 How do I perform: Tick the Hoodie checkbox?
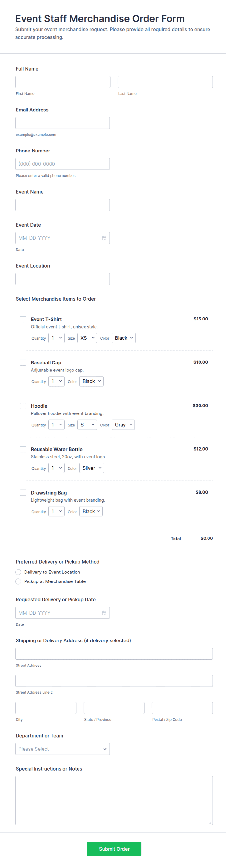pyautogui.click(x=23, y=406)
